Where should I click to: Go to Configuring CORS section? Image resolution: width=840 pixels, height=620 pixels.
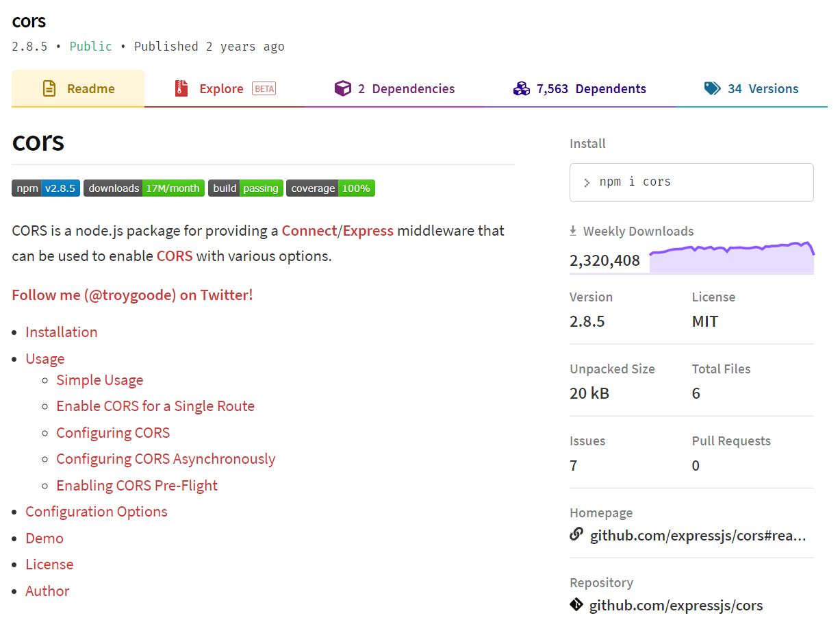coord(113,433)
